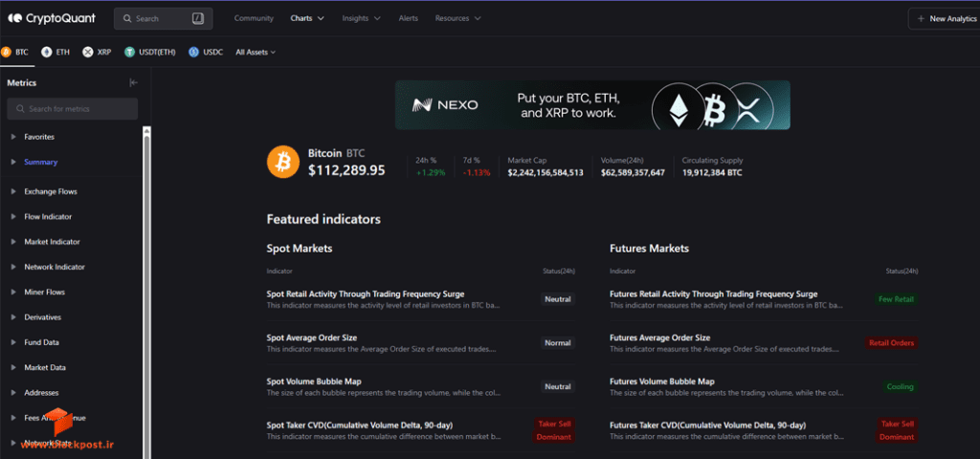This screenshot has width=980, height=459.
Task: Open Futures Retail Activity Through Trading Frequency Surge
Action: pyautogui.click(x=714, y=295)
